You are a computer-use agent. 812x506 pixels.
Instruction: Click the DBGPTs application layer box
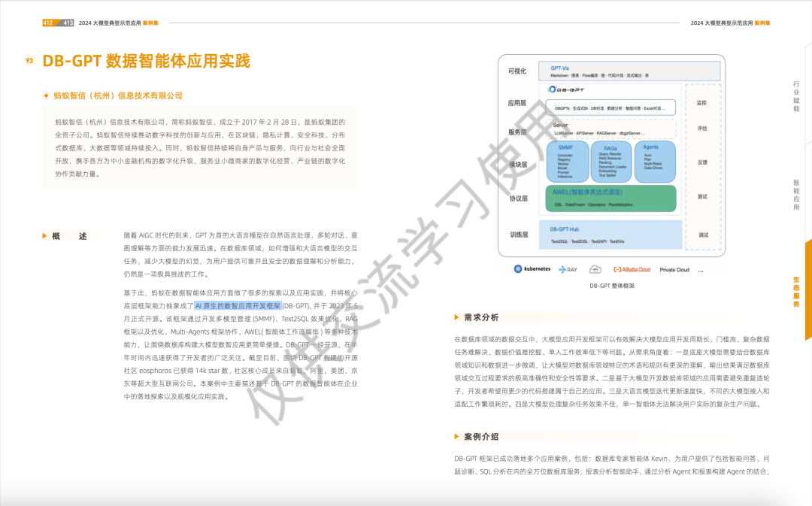611,108
